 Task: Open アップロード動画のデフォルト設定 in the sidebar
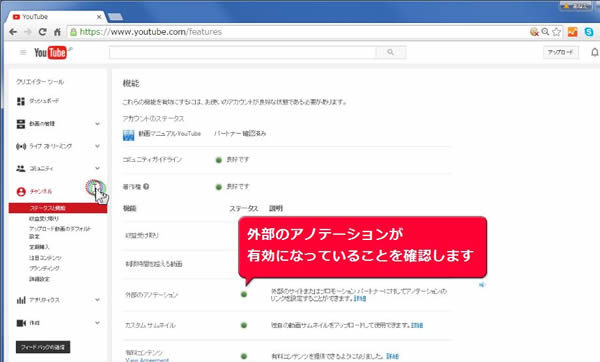[x=60, y=232]
